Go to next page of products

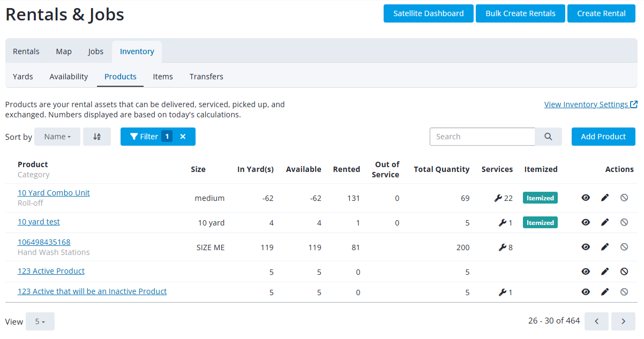[x=623, y=321]
